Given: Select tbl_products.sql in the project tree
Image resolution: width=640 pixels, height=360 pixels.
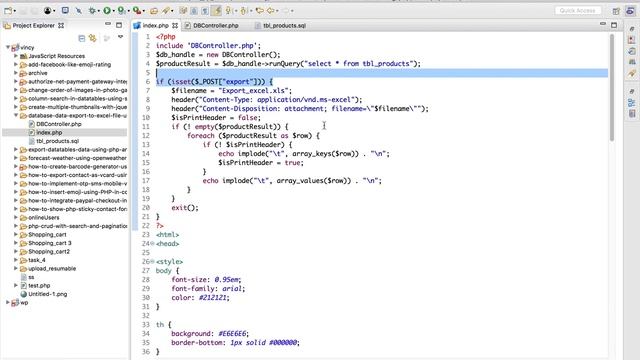Looking at the screenshot, I should (x=57, y=141).
